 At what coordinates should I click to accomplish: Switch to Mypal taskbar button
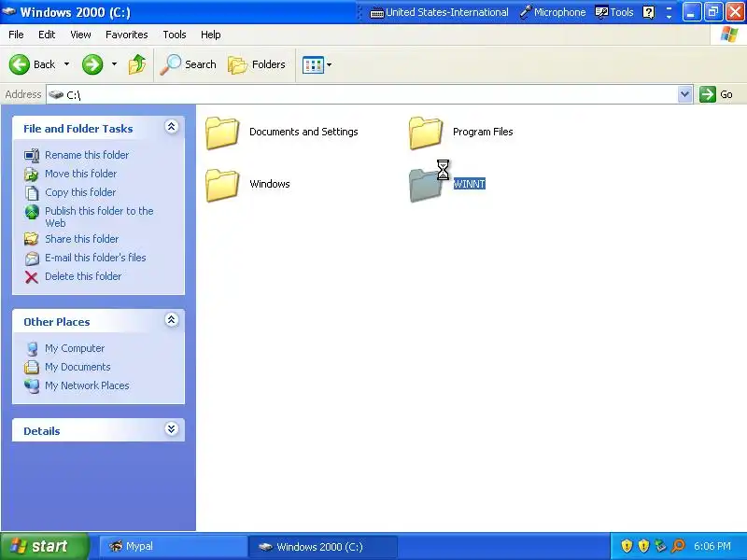[173, 546]
